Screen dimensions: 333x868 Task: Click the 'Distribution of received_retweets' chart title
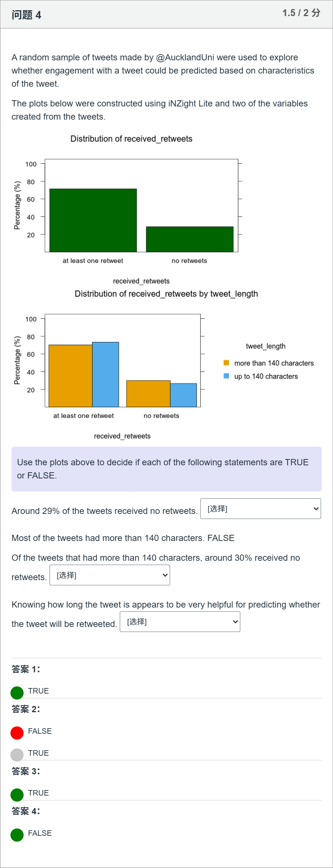[131, 139]
